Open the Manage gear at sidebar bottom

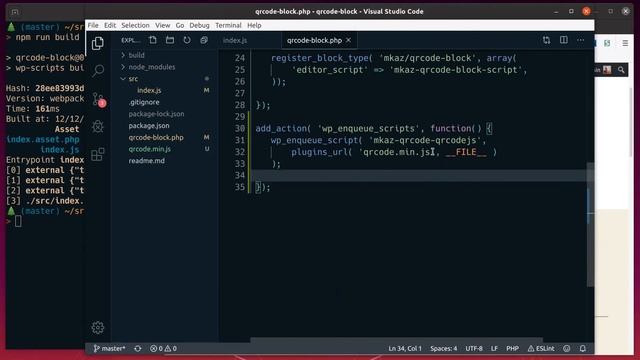tap(98, 327)
